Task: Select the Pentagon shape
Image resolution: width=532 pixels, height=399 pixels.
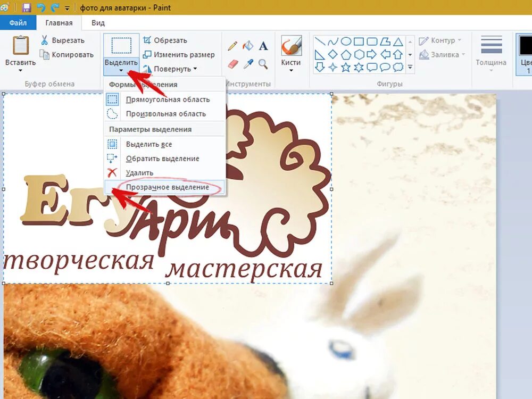Action: click(346, 54)
